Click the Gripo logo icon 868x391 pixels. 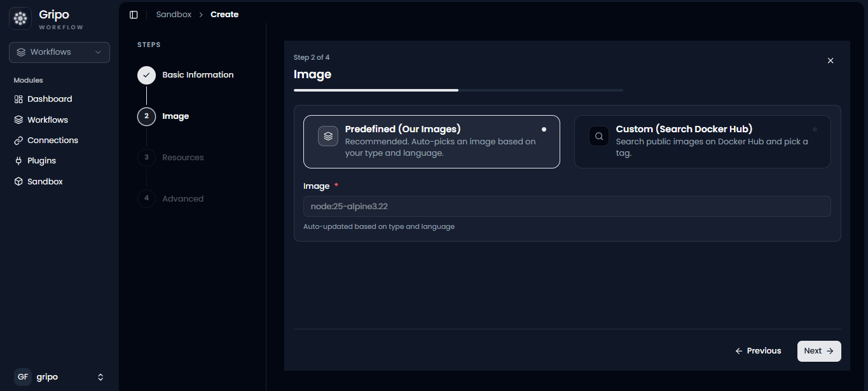(20, 19)
